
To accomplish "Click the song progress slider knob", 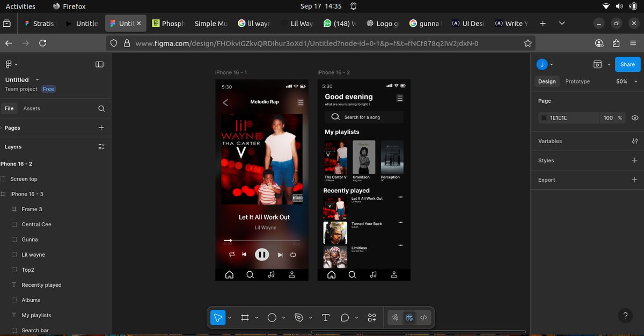I will [x=230, y=241].
